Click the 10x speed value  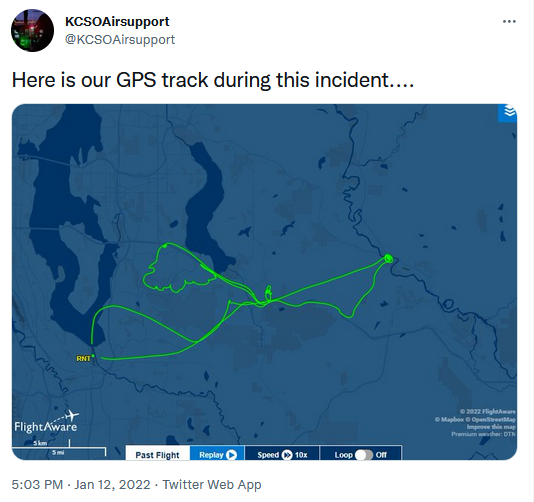(x=301, y=455)
